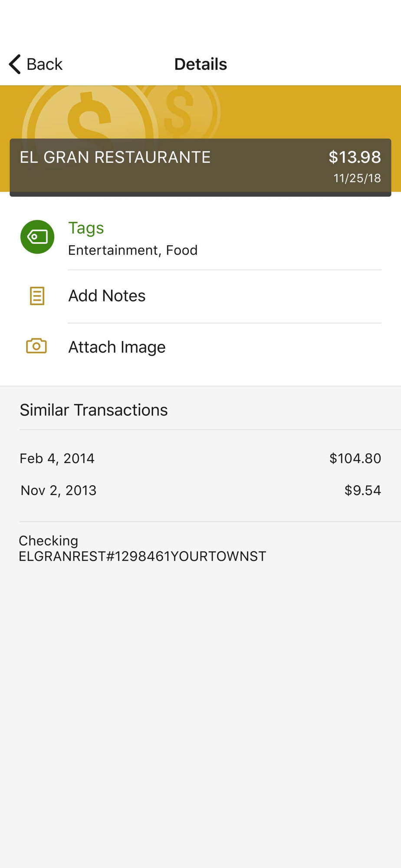Tap the Attach Image camera icon
This screenshot has height=868, width=401.
[x=36, y=346]
